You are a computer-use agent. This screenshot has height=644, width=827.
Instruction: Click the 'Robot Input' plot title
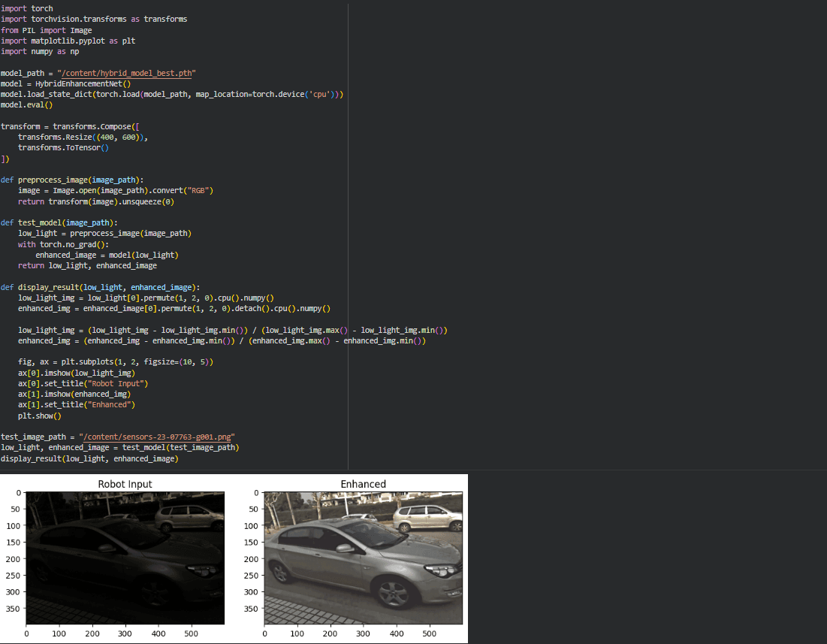coord(125,484)
